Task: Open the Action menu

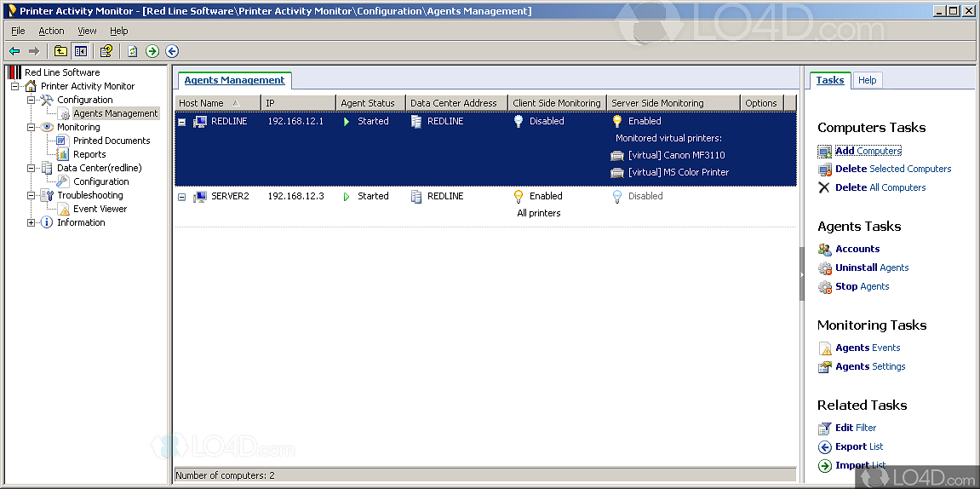Action: pyautogui.click(x=51, y=31)
